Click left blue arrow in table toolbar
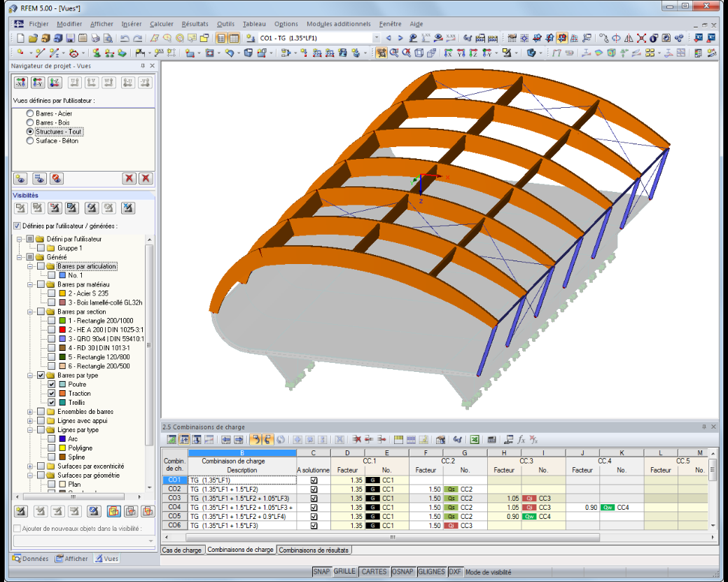Viewport: 728px width, 582px height. [226, 439]
